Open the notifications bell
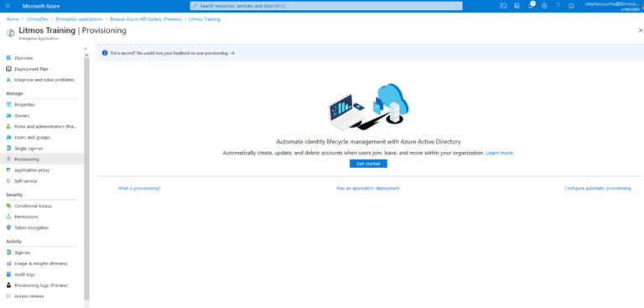This screenshot has width=644, height=308. [x=531, y=6]
